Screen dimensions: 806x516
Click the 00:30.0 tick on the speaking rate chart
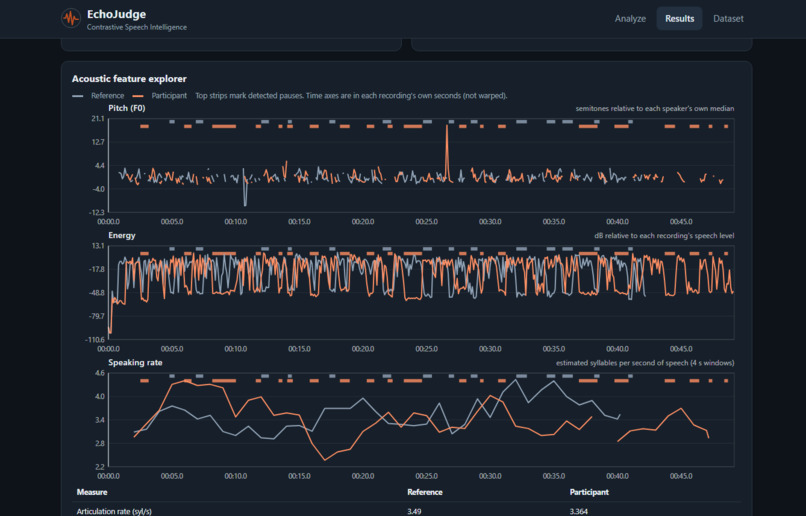click(490, 476)
